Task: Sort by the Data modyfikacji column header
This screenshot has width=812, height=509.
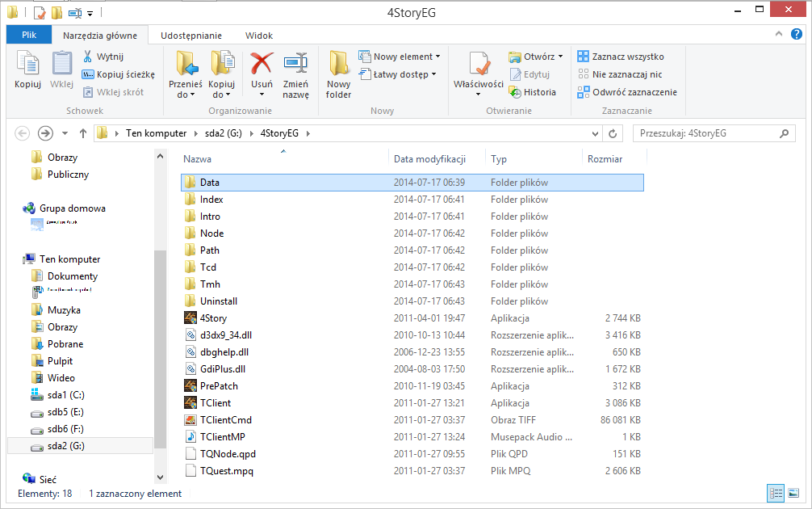Action: (429, 159)
